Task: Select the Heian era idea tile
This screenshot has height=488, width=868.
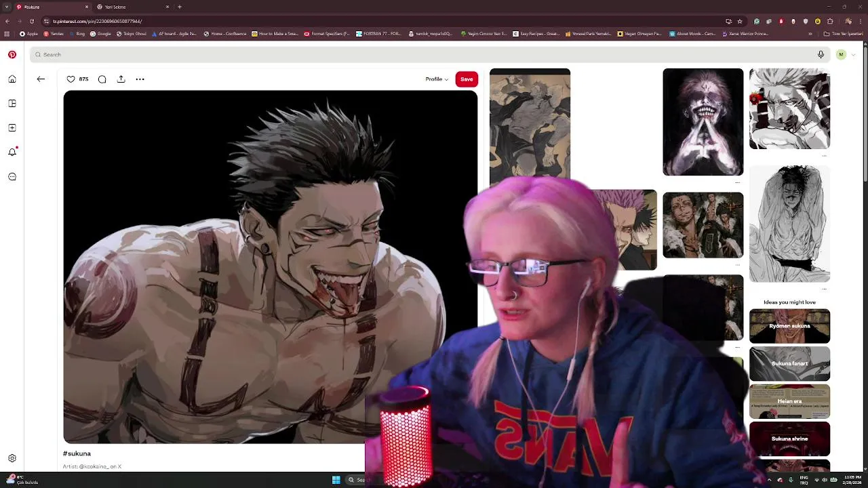Action: click(789, 401)
